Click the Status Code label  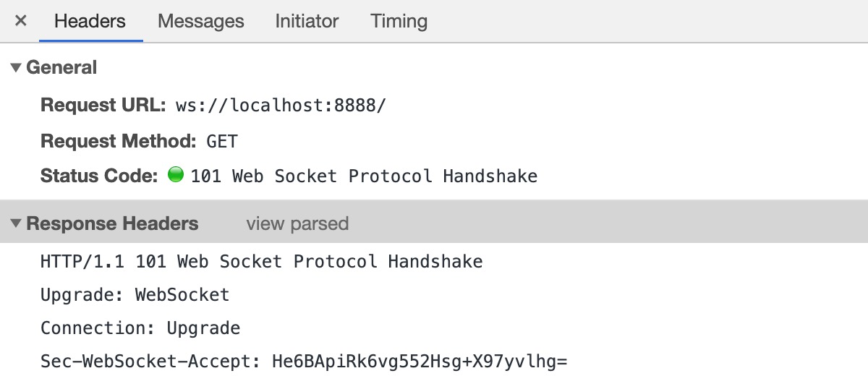click(99, 176)
